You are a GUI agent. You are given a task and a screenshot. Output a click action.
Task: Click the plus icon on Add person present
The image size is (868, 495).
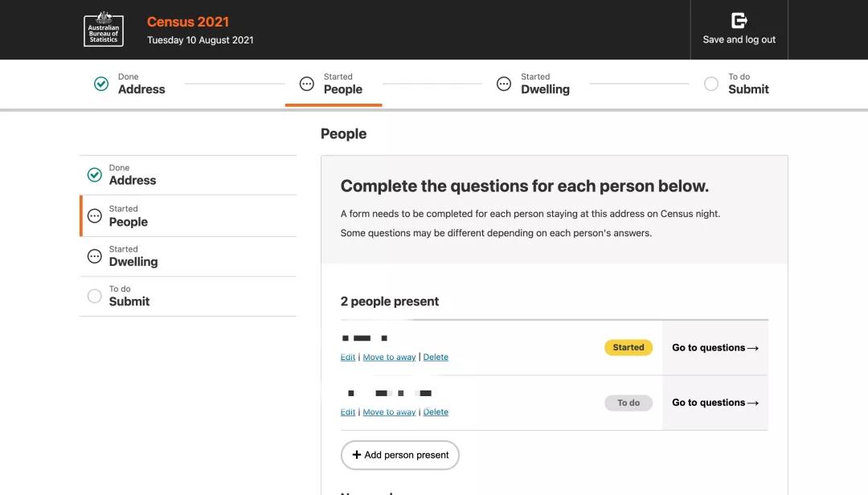[x=356, y=455]
